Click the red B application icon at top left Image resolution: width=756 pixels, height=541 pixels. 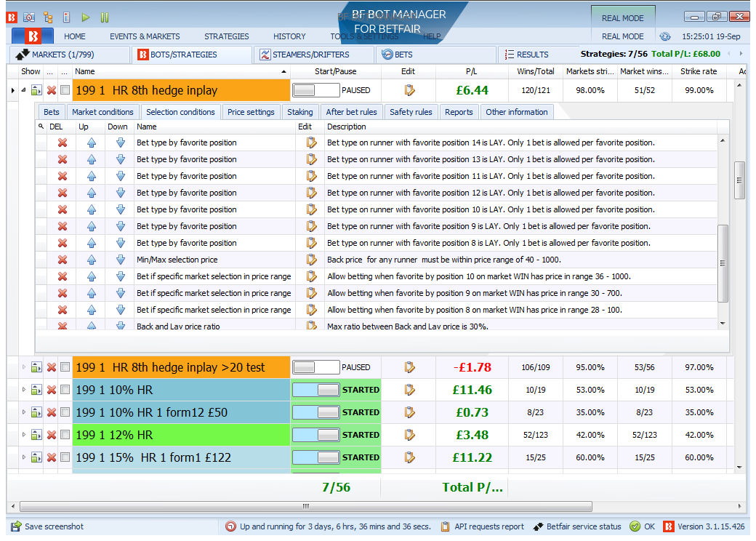click(x=12, y=18)
